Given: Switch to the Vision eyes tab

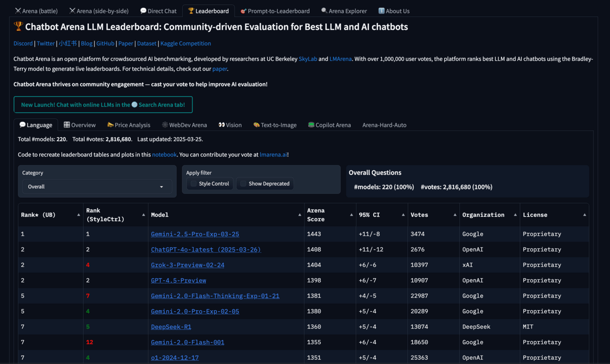Looking at the screenshot, I should click(x=230, y=125).
